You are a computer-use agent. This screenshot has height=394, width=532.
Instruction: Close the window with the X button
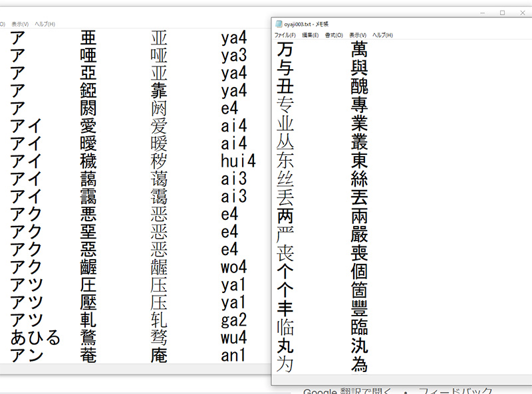521,13
